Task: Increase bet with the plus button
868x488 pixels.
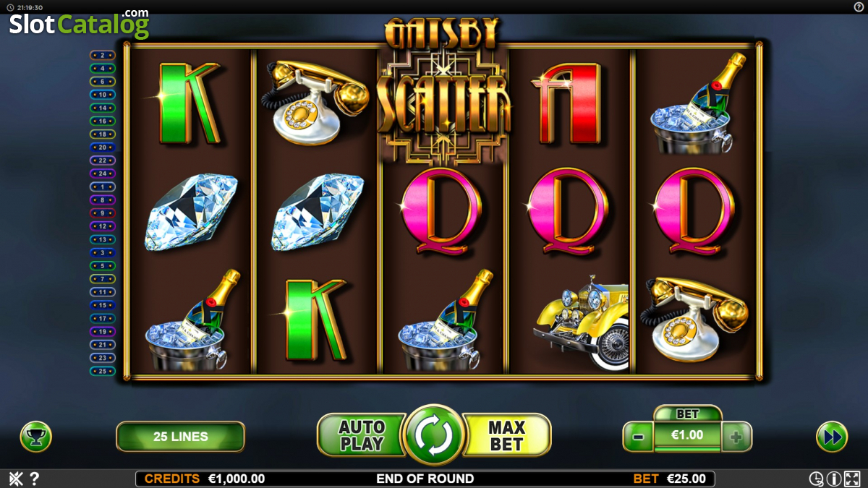Action: point(736,437)
